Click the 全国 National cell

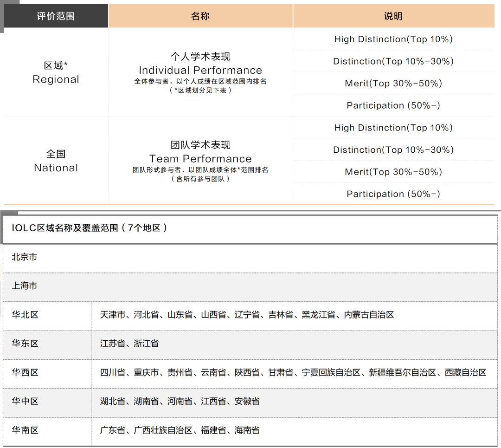pyautogui.click(x=55, y=161)
